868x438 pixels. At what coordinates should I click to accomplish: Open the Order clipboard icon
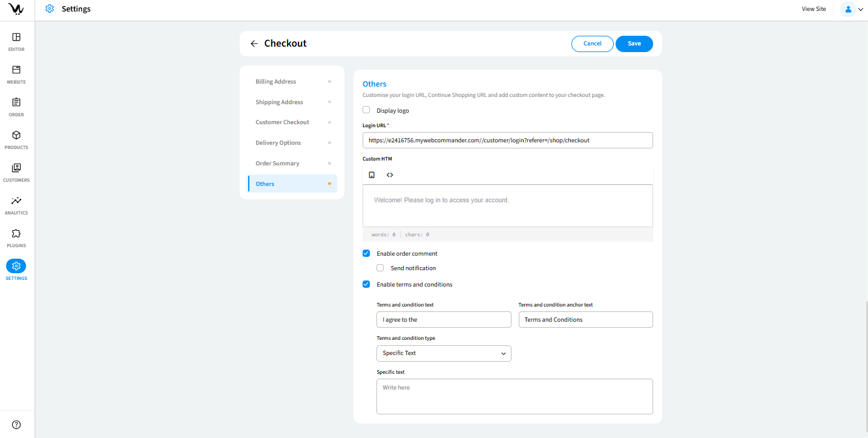point(16,103)
